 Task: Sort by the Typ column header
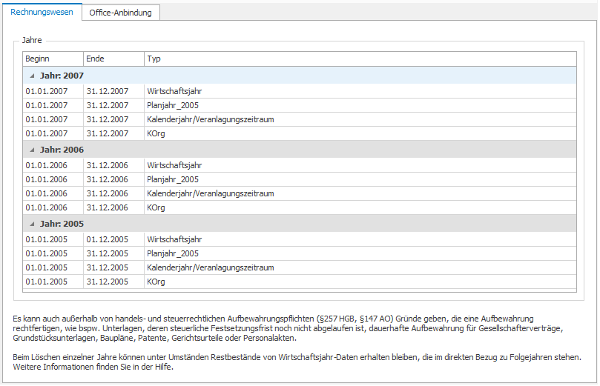pyautogui.click(x=360, y=59)
